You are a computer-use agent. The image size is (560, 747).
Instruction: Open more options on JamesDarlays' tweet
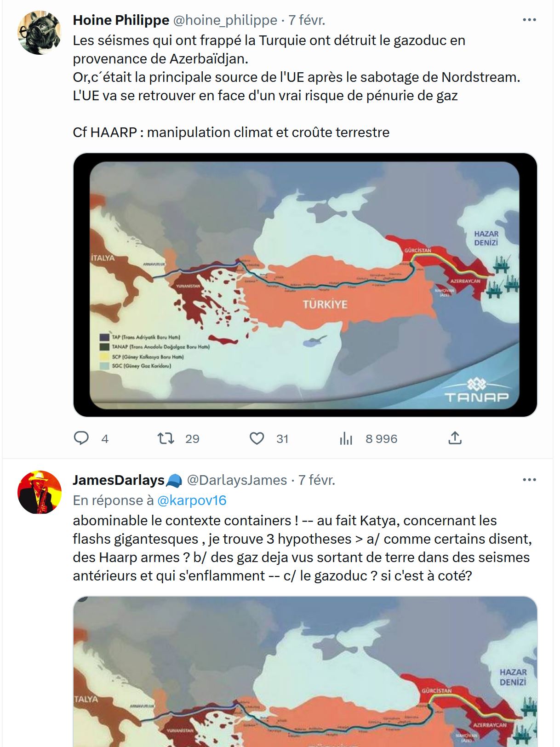point(530,480)
